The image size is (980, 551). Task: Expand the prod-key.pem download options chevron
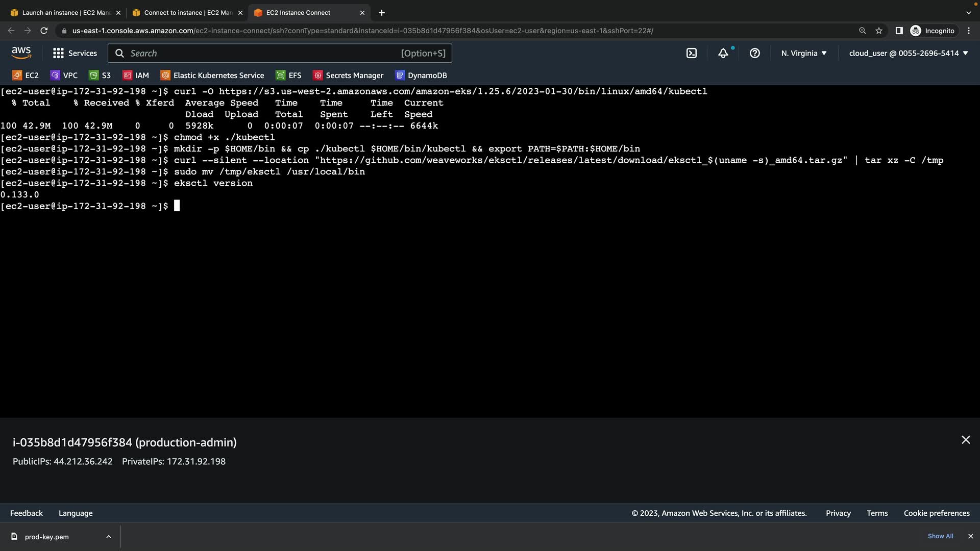point(108,537)
